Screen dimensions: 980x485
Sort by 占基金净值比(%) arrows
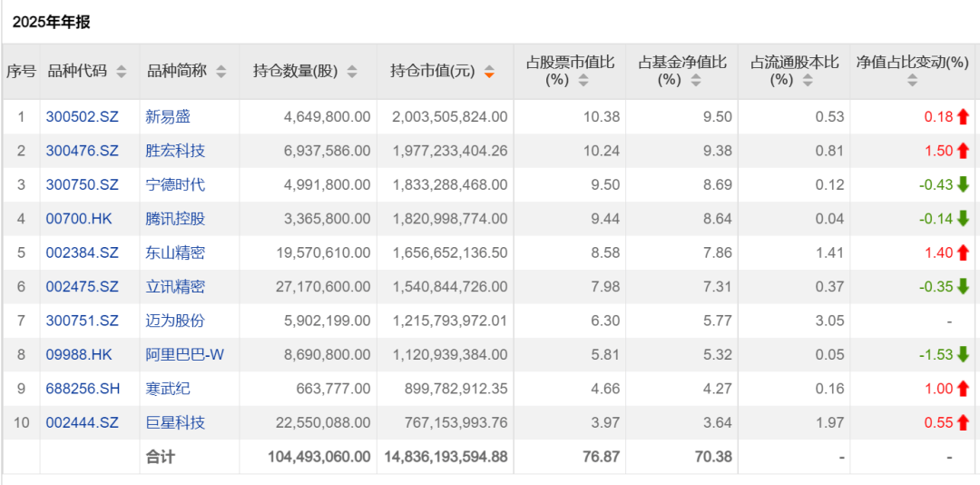[696, 80]
